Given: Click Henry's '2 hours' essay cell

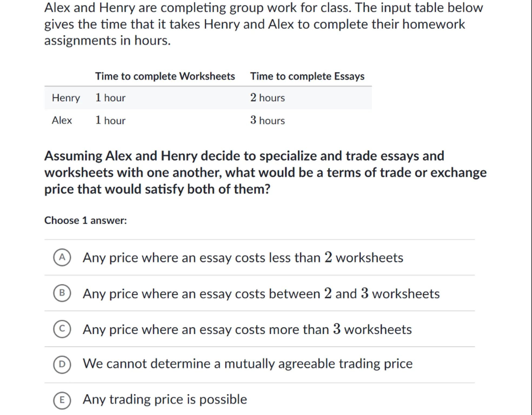Looking at the screenshot, I should pos(267,98).
